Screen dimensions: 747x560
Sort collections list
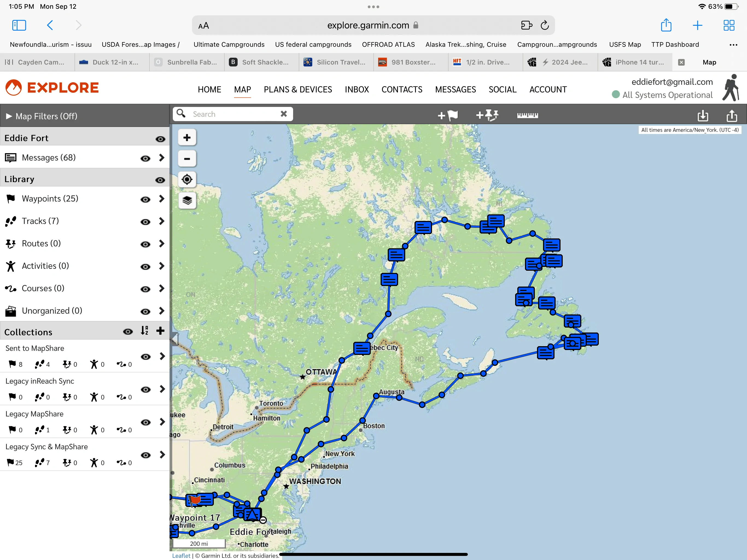click(x=145, y=331)
